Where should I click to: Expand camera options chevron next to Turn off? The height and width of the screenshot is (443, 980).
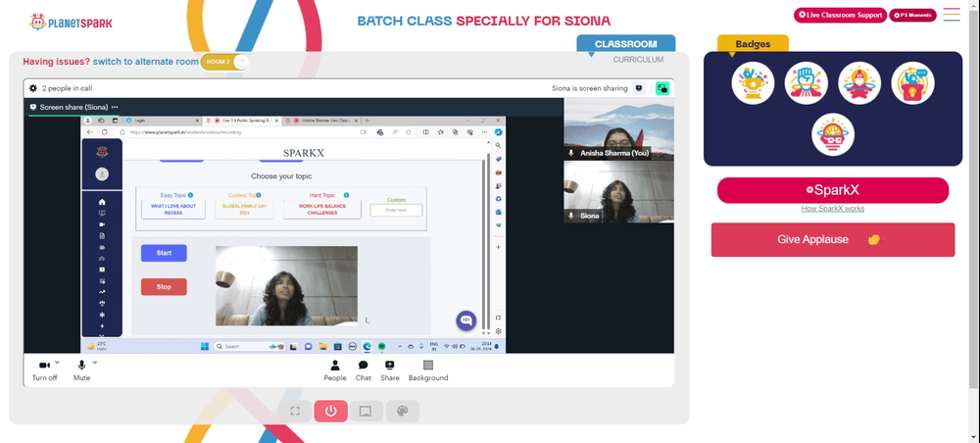pyautogui.click(x=57, y=363)
